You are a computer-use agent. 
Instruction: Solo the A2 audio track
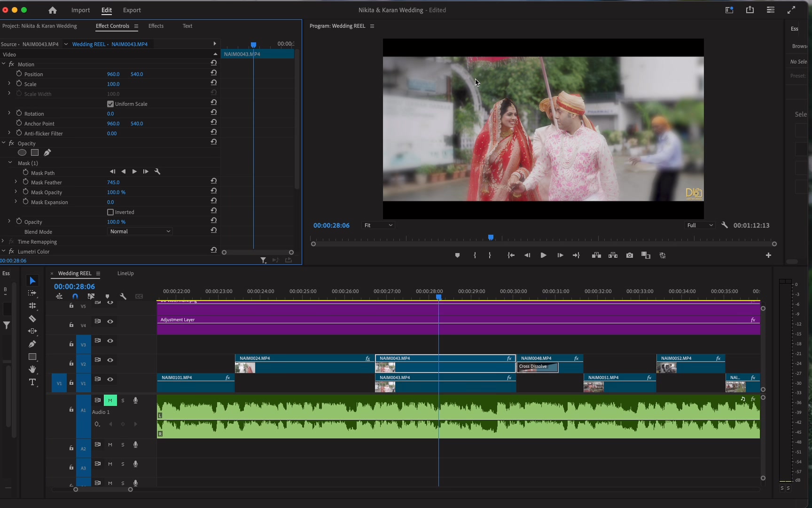pyautogui.click(x=123, y=444)
